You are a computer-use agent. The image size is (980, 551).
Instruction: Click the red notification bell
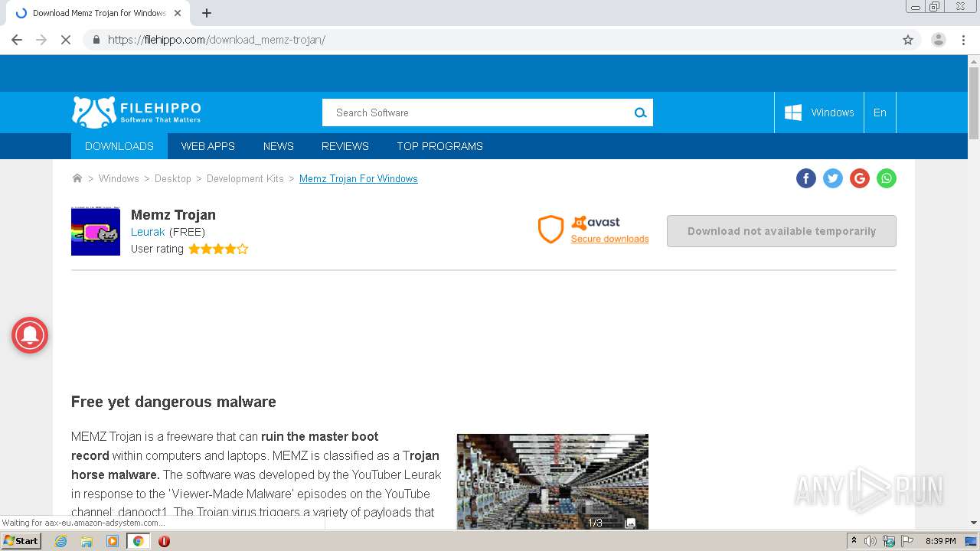point(30,334)
